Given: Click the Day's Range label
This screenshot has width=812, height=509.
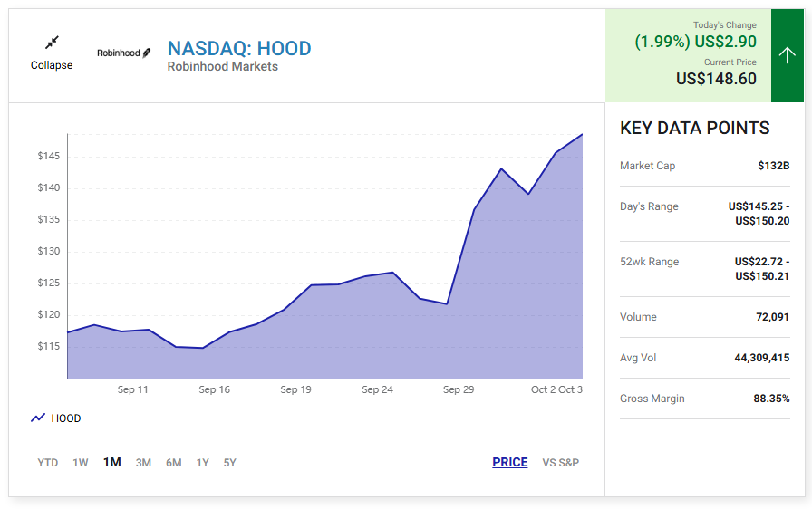Looking at the screenshot, I should 649,206.
